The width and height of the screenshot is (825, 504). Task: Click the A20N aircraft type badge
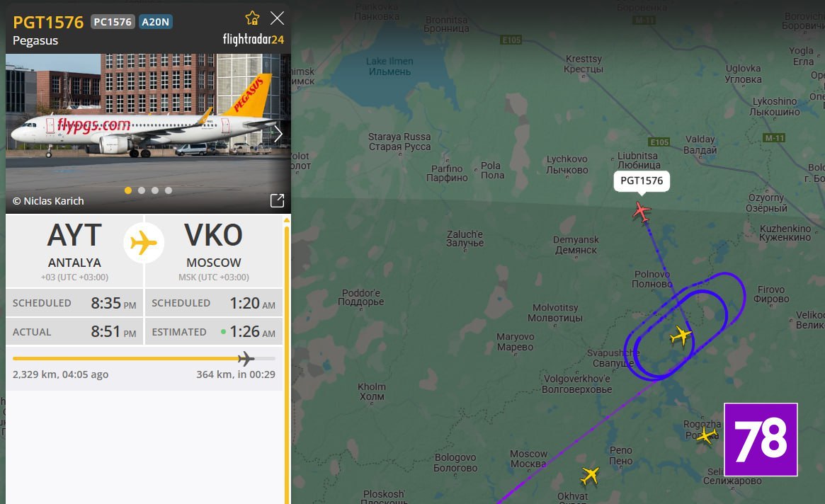click(x=155, y=21)
